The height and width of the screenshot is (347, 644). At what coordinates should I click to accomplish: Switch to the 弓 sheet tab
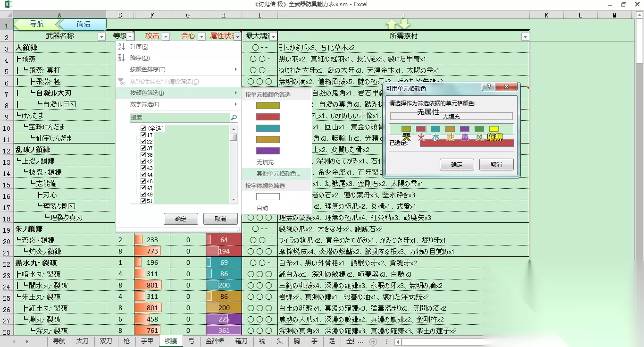tap(191, 341)
